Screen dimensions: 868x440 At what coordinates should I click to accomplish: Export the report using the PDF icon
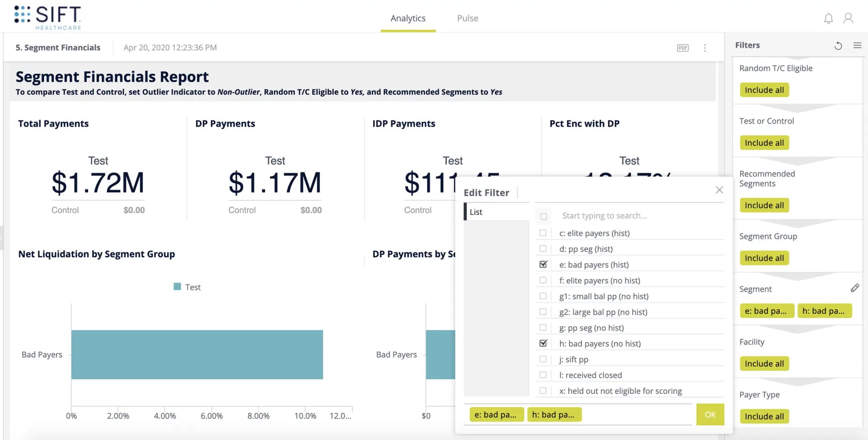(683, 47)
